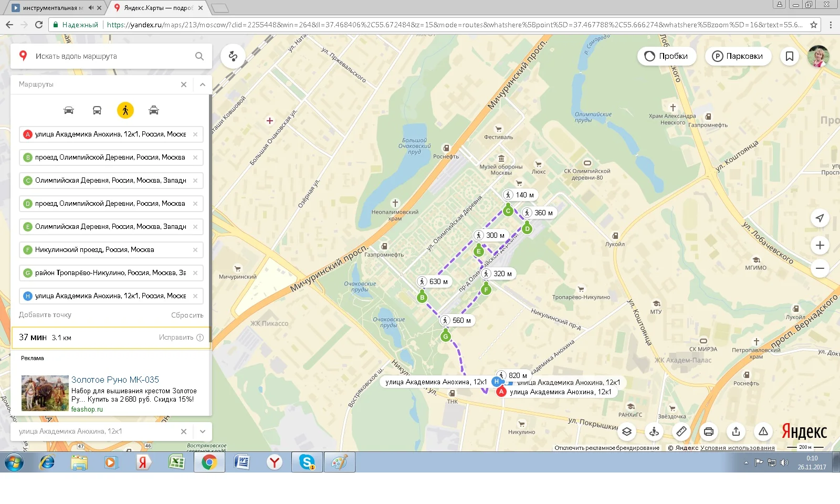Zoom in the map

point(820,245)
